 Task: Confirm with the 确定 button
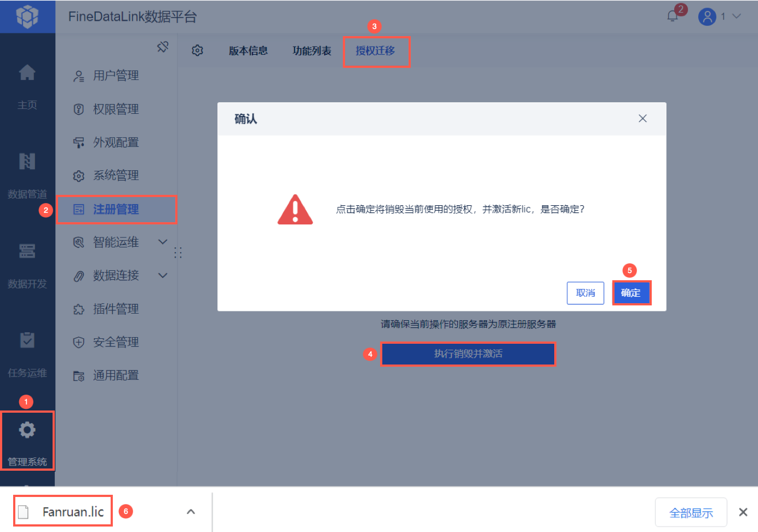coord(631,293)
